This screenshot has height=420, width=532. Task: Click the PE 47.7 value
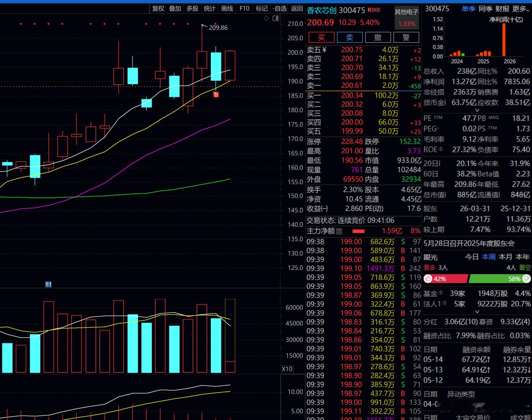coord(469,118)
